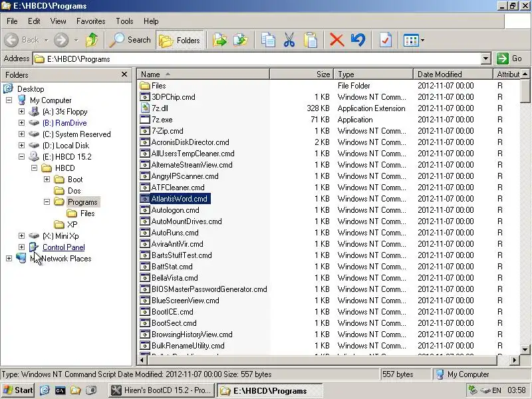Click the Forward navigation arrow

[61, 40]
